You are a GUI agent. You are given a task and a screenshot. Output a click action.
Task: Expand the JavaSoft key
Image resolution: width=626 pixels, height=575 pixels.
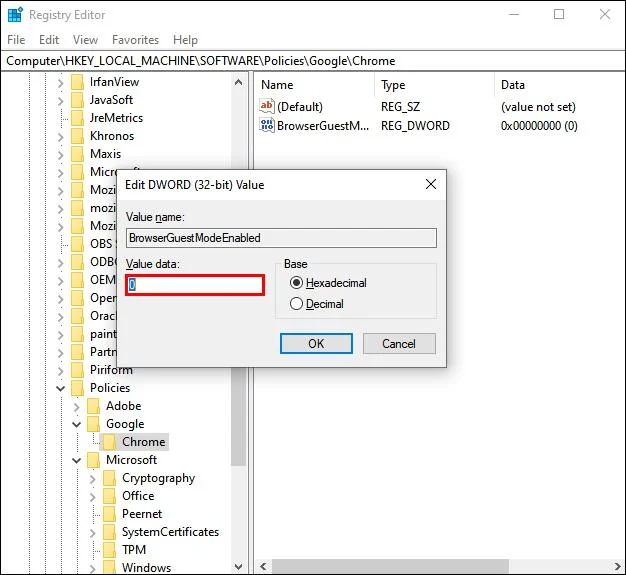point(61,101)
